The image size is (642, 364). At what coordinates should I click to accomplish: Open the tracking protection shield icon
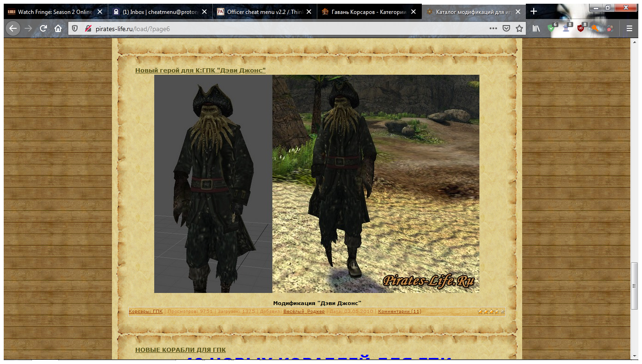tap(75, 29)
